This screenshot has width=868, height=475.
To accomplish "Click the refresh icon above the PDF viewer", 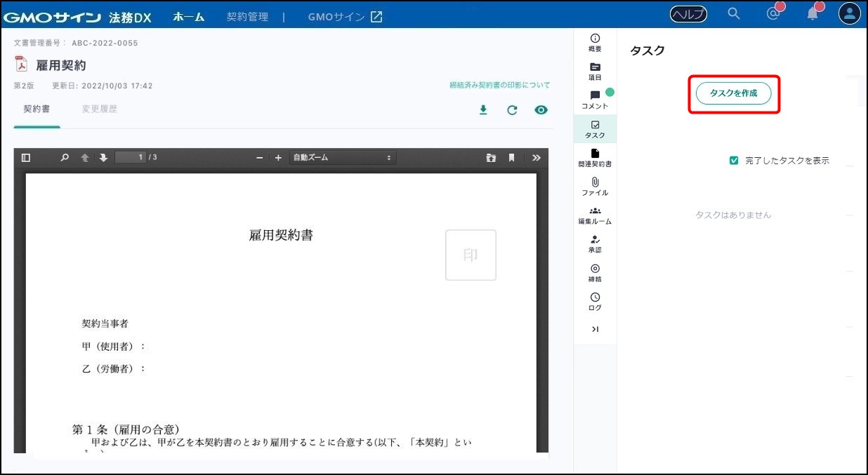I will (x=512, y=110).
